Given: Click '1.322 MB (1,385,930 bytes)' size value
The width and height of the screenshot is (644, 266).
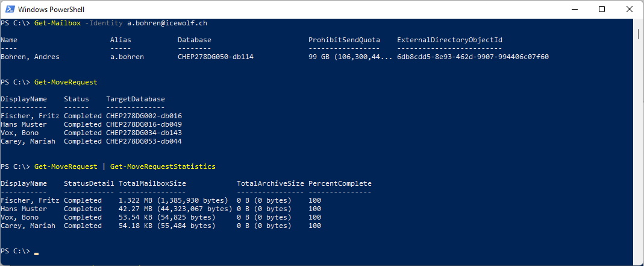Looking at the screenshot, I should click(174, 200).
